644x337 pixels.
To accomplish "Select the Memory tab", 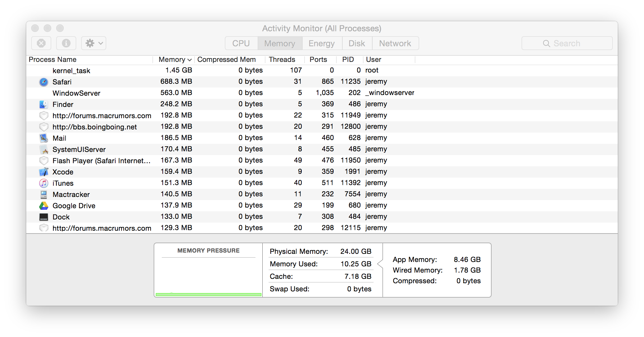I will pos(280,43).
